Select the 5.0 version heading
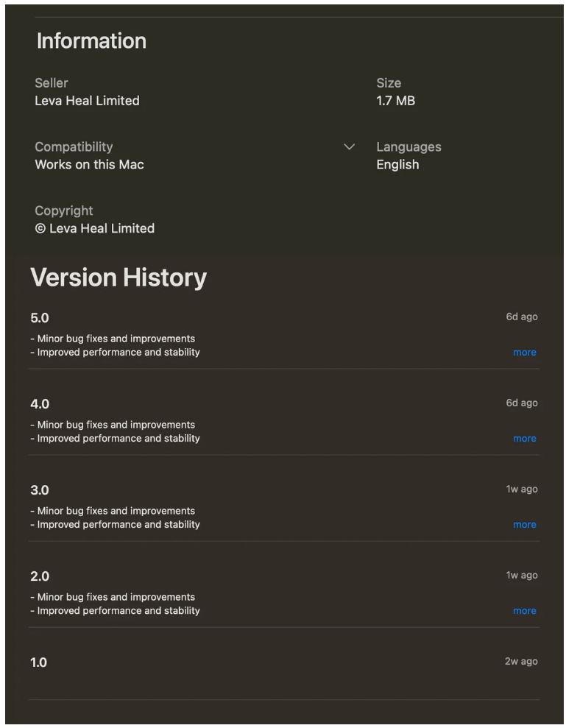Screen dimensions: 566x728 click(x=40, y=318)
